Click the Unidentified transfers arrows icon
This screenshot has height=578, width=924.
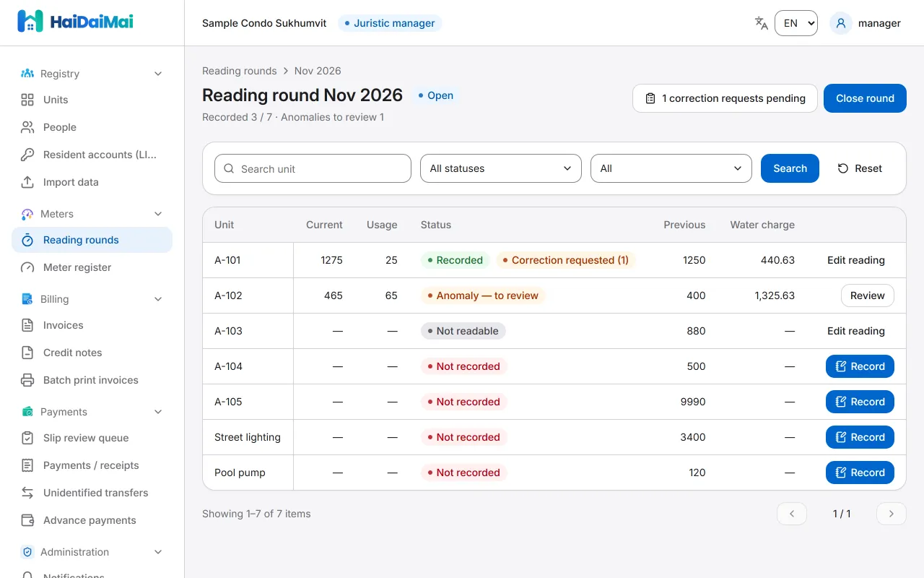(27, 493)
